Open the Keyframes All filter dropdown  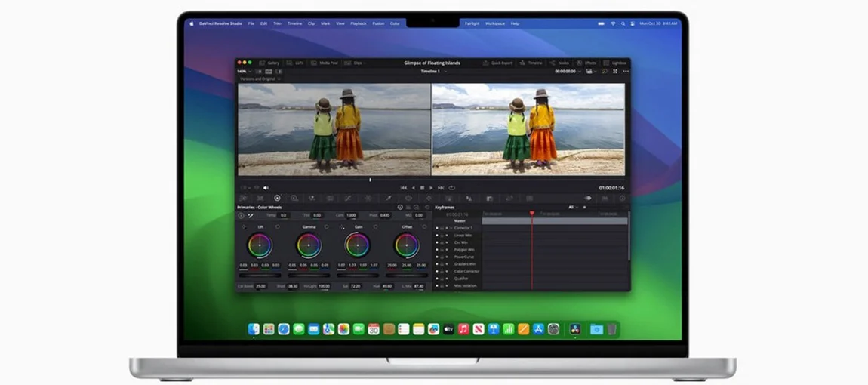point(573,207)
